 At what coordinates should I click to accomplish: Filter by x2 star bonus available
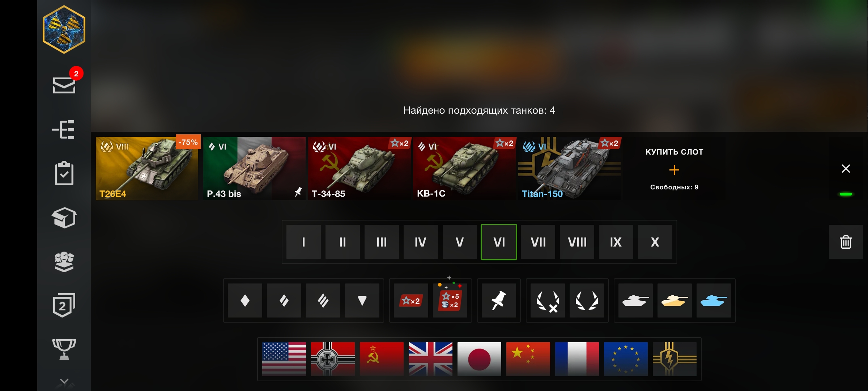click(x=411, y=300)
